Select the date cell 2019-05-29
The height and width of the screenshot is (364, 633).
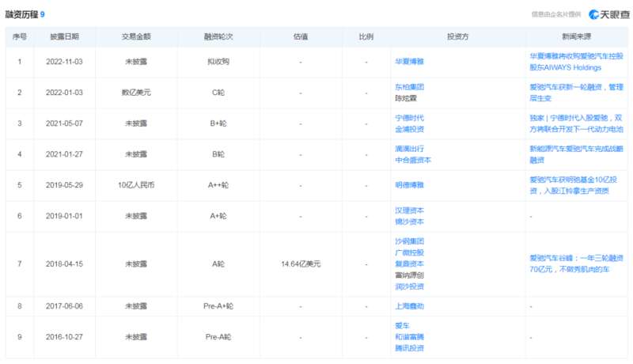(64, 185)
